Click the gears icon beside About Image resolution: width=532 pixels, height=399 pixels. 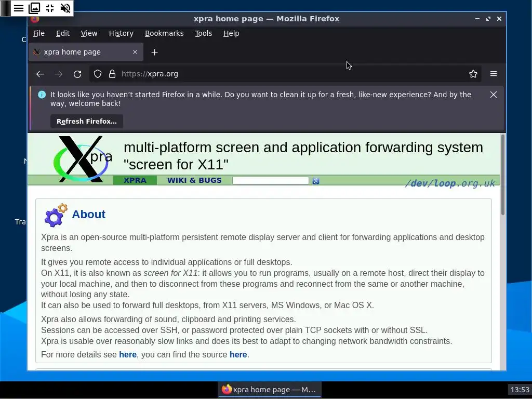click(x=56, y=215)
